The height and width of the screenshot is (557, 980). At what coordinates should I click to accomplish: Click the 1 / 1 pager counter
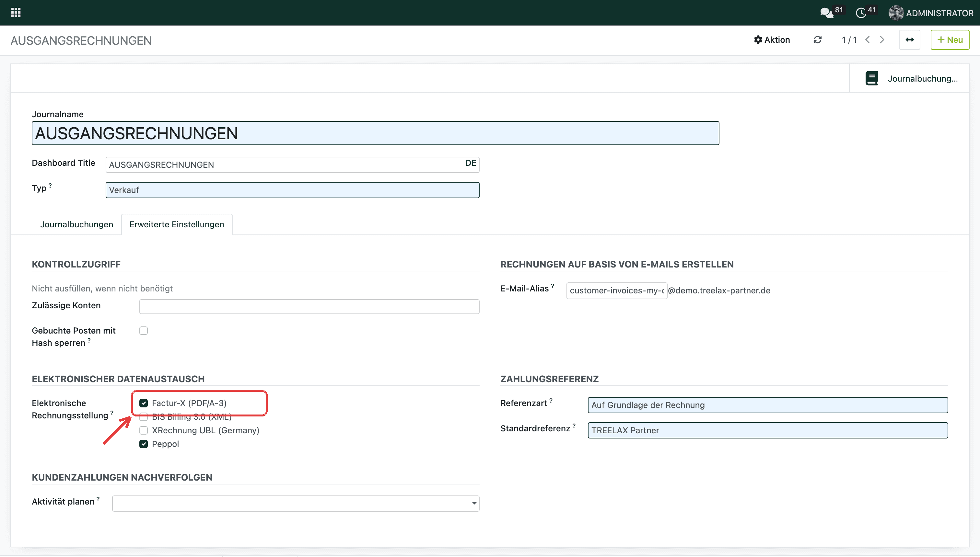[x=849, y=40]
